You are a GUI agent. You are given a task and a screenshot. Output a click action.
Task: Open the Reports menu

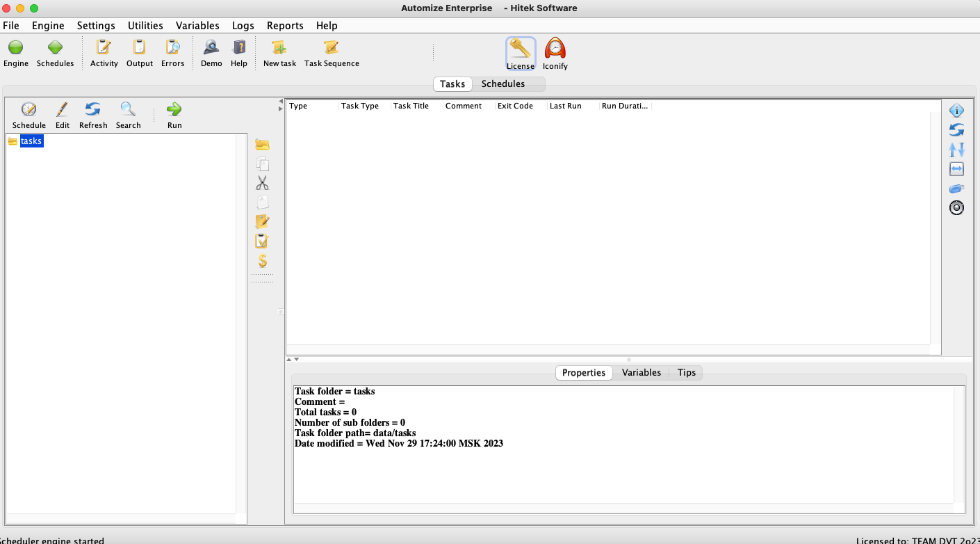[x=285, y=26]
